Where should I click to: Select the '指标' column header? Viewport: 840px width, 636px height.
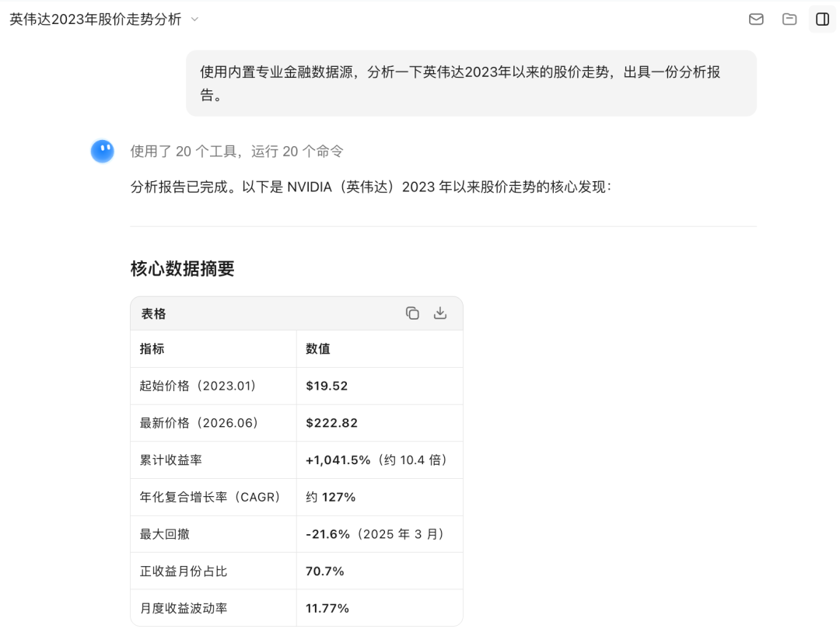[x=152, y=349]
